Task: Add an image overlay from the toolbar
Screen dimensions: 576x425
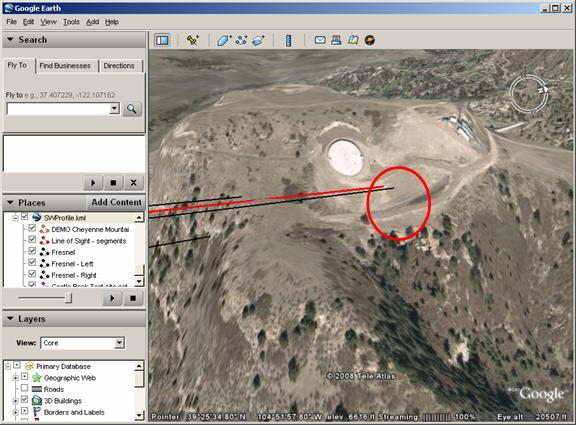Action: tap(258, 40)
